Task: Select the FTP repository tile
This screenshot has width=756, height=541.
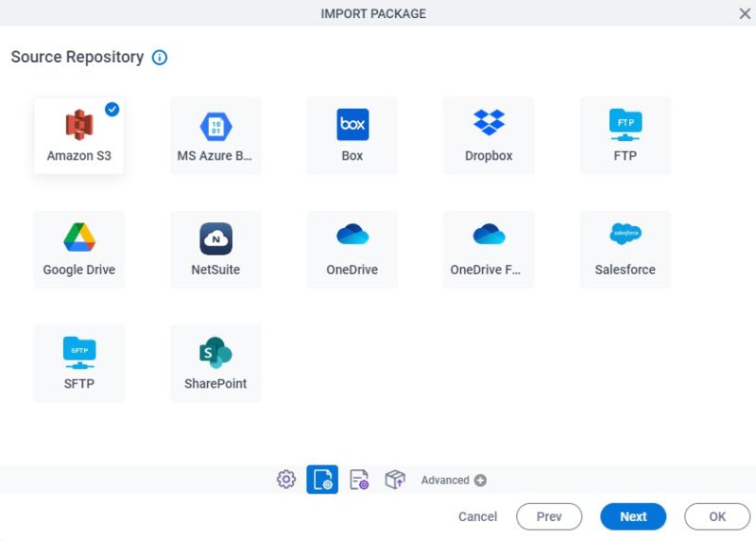Action: tap(625, 135)
